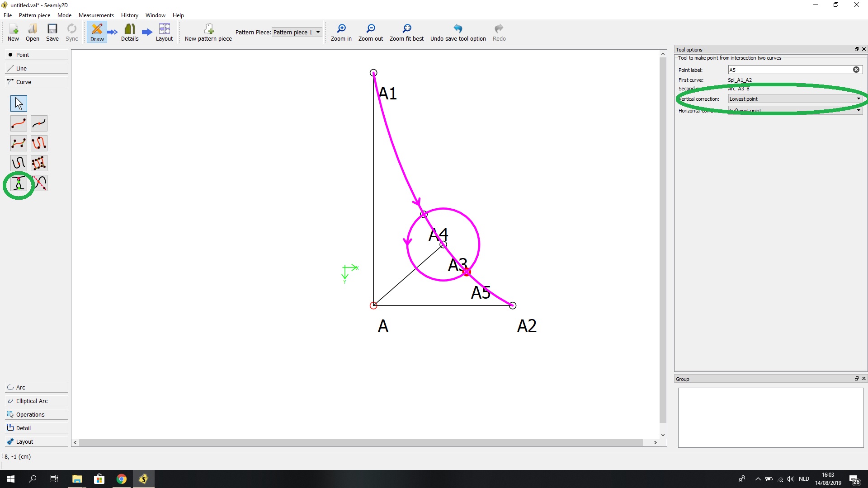Open the Pattern piece 1 dropdown

pos(297,32)
